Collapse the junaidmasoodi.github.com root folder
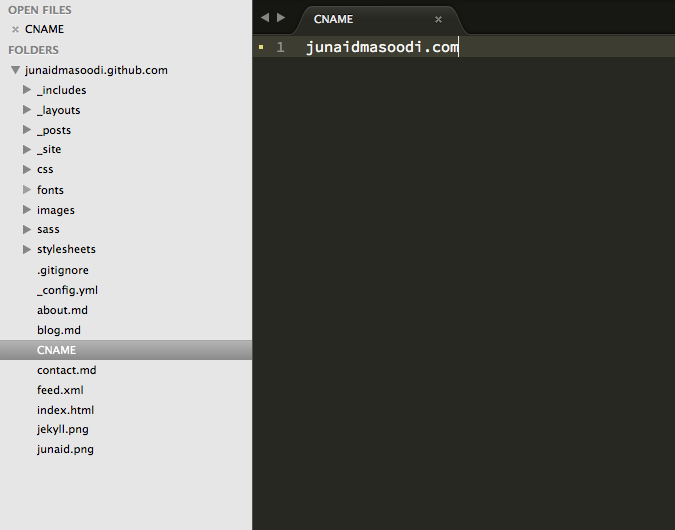This screenshot has width=675, height=530. pos(15,70)
